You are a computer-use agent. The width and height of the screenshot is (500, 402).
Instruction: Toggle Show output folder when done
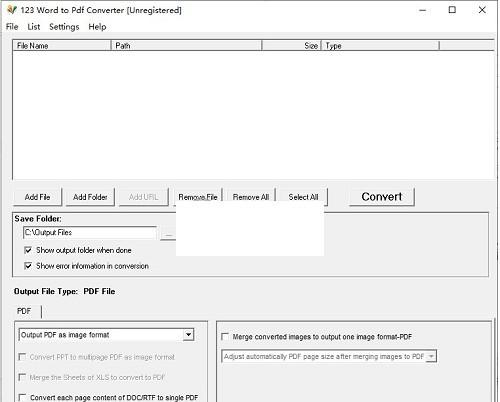pyautogui.click(x=28, y=250)
